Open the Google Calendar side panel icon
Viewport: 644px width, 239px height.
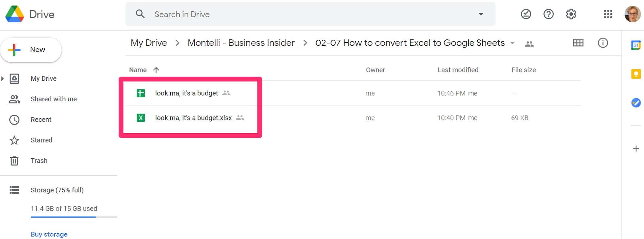(636, 45)
